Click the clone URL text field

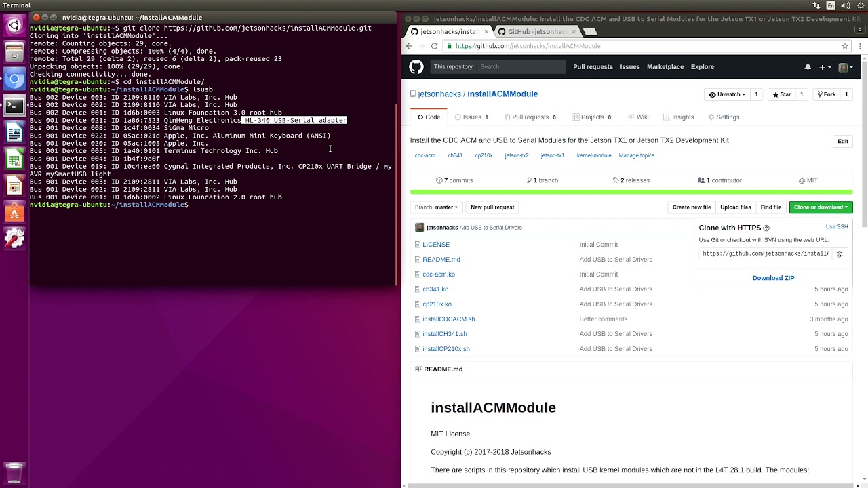click(766, 254)
